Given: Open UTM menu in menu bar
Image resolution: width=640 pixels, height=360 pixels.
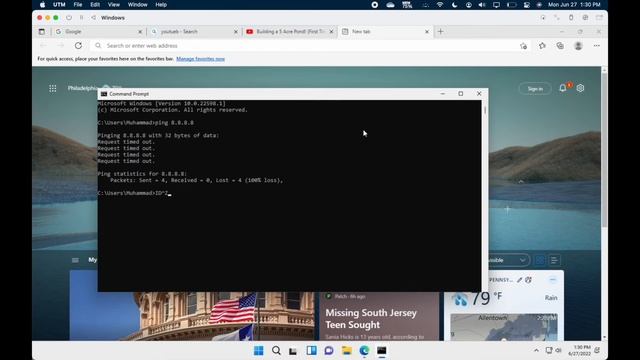Looking at the screenshot, I should point(59,4).
